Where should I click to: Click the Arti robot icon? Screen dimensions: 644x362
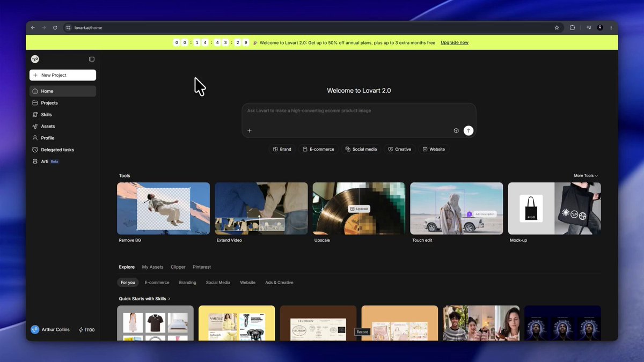(35, 161)
